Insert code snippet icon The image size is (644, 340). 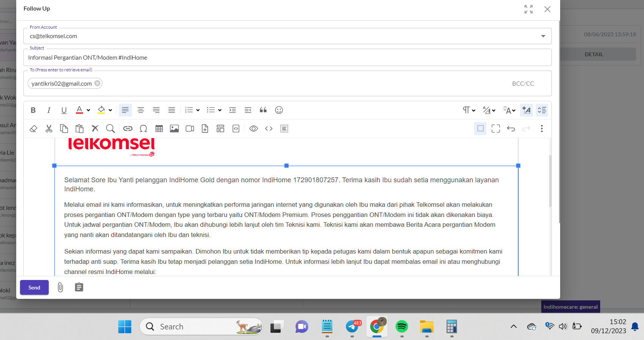point(236,129)
